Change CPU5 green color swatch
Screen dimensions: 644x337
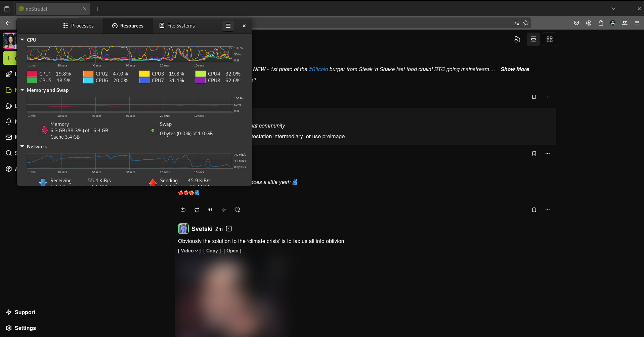[32, 81]
